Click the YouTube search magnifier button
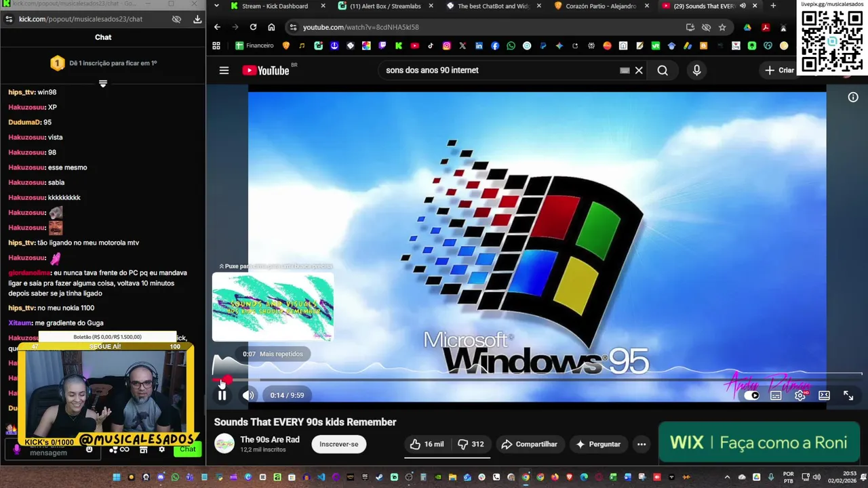Viewport: 868px width, 488px height. pyautogui.click(x=663, y=70)
